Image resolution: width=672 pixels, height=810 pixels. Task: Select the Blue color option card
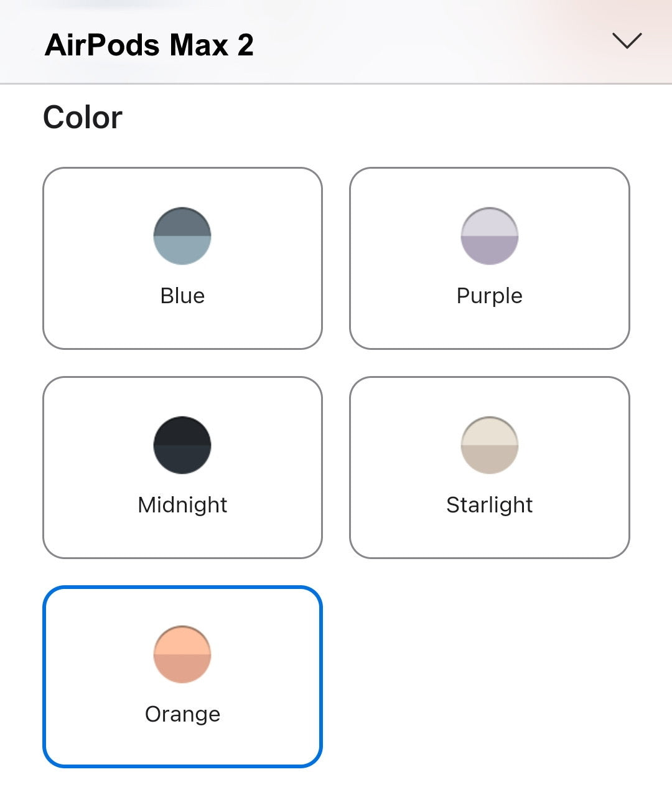coord(182,258)
